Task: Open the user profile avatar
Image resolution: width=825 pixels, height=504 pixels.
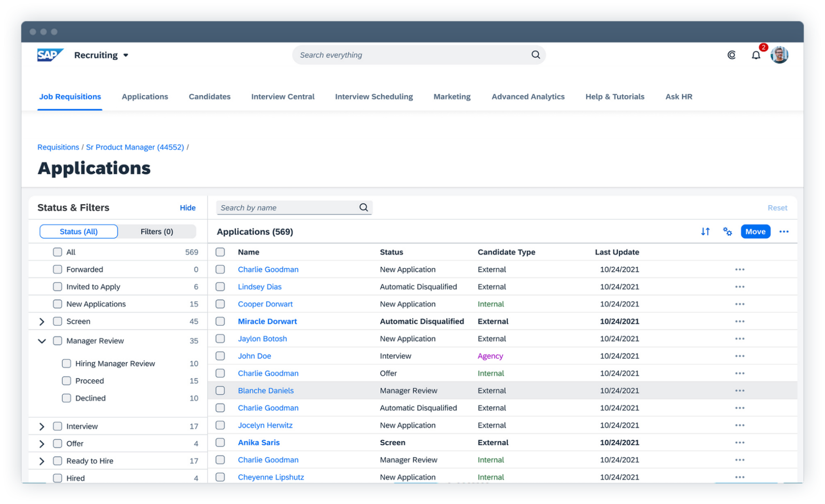Action: point(779,55)
